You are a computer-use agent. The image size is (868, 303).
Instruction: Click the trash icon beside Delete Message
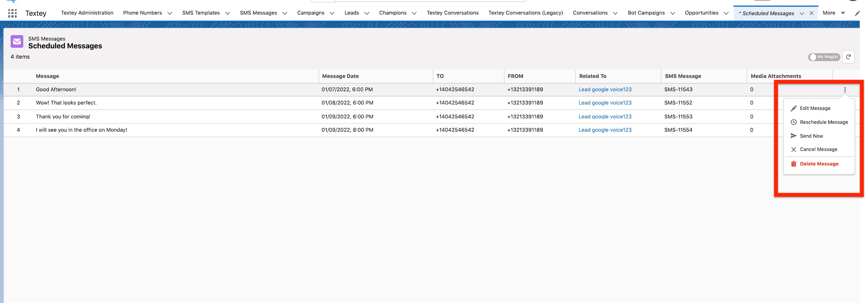793,164
